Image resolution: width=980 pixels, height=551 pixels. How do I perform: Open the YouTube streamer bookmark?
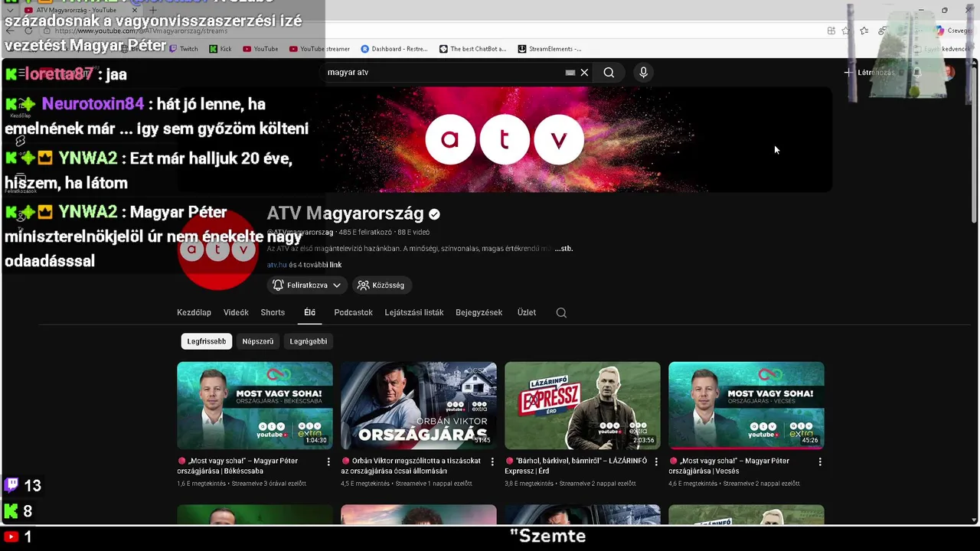[x=319, y=49]
